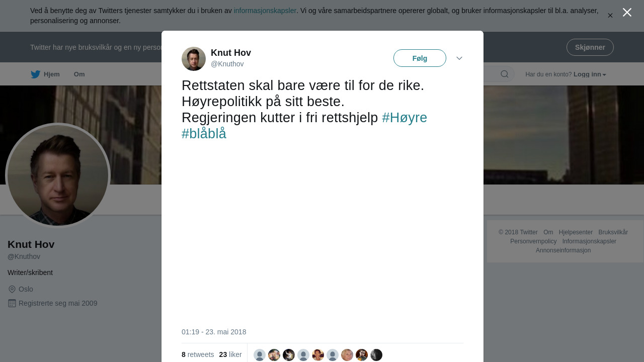644x362 pixels.
Task: Open the #Høyre hashtag
Action: pyautogui.click(x=405, y=118)
